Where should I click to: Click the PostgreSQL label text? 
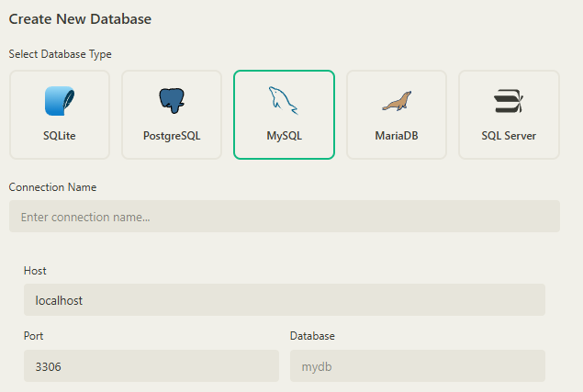(172, 136)
